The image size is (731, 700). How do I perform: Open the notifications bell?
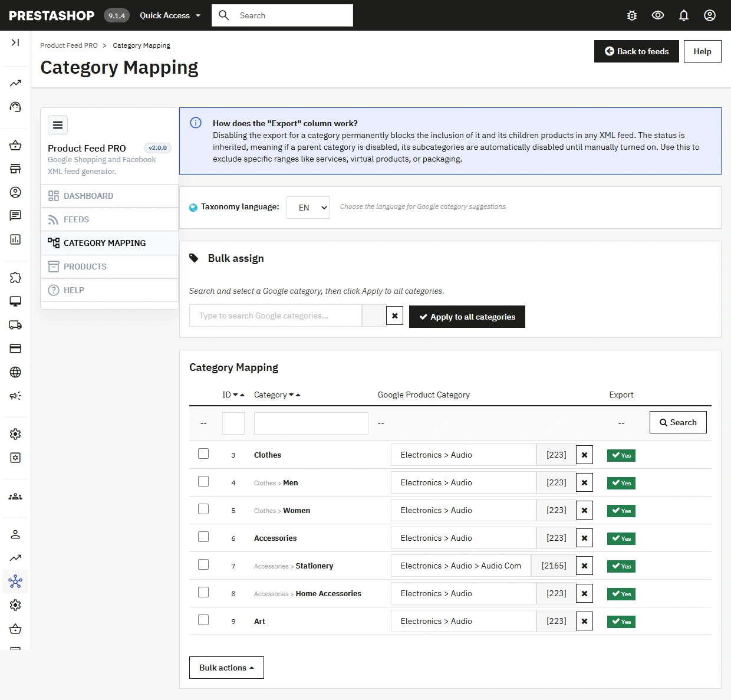(x=684, y=15)
